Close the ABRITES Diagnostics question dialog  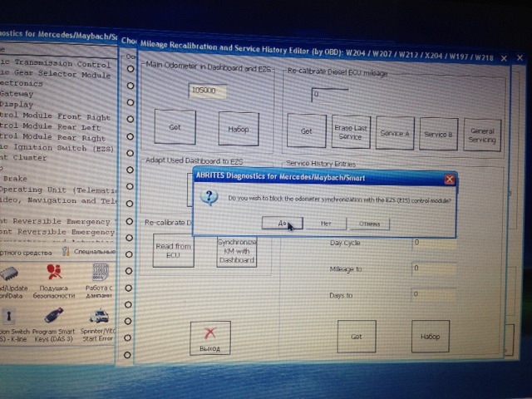(x=450, y=180)
